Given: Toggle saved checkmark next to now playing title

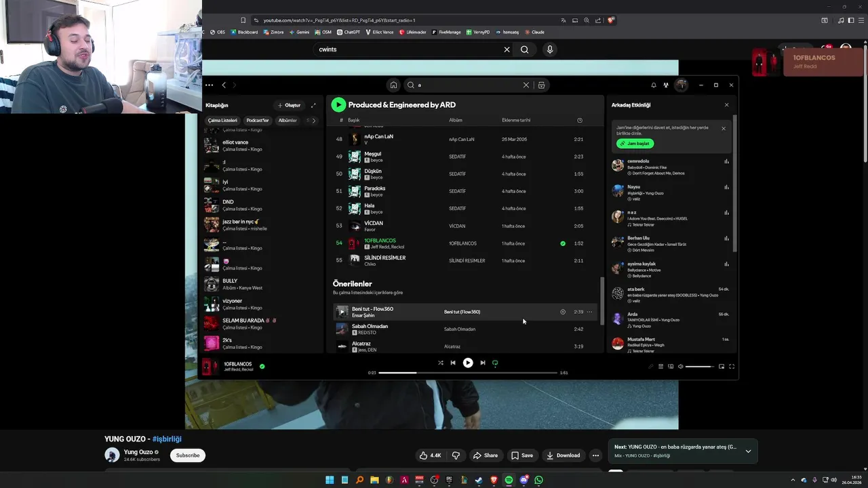Looking at the screenshot, I should [262, 366].
